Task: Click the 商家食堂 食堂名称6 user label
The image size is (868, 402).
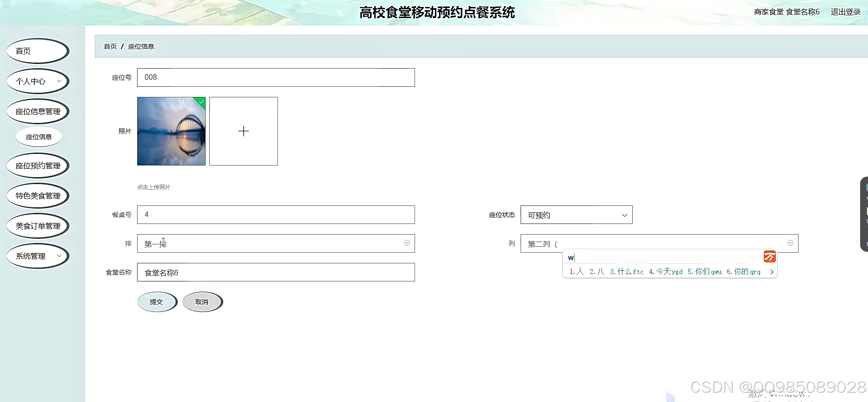Action: [787, 12]
